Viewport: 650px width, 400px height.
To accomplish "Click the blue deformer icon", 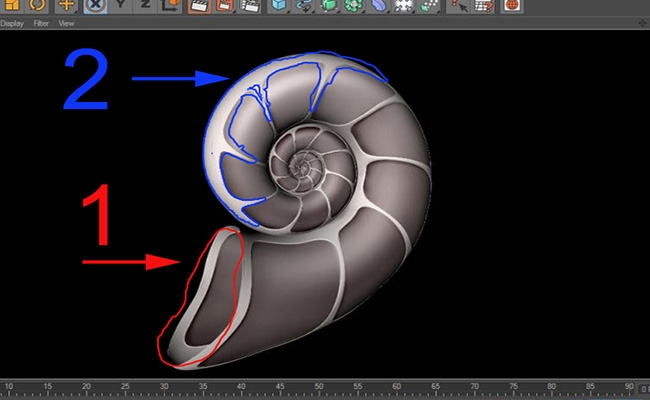I will pyautogui.click(x=378, y=6).
